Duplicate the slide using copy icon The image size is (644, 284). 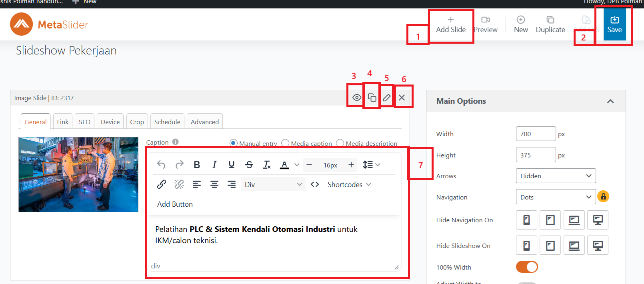(372, 97)
